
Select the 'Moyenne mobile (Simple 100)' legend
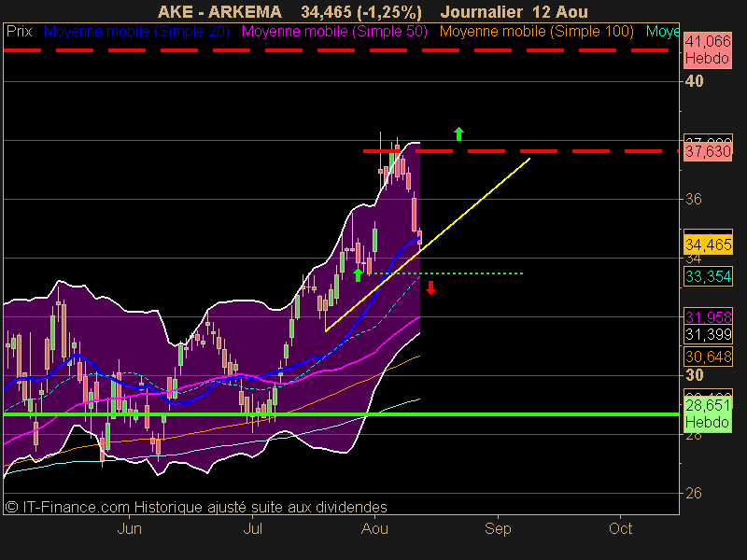536,32
